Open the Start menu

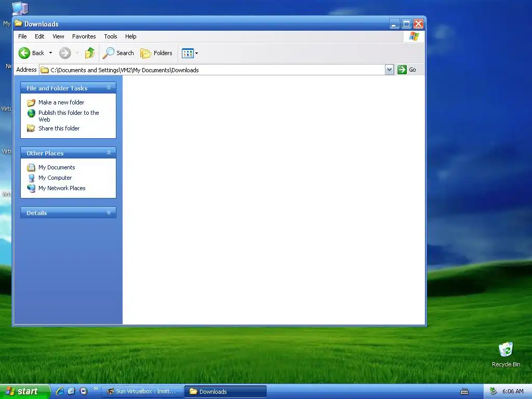pyautogui.click(x=24, y=392)
